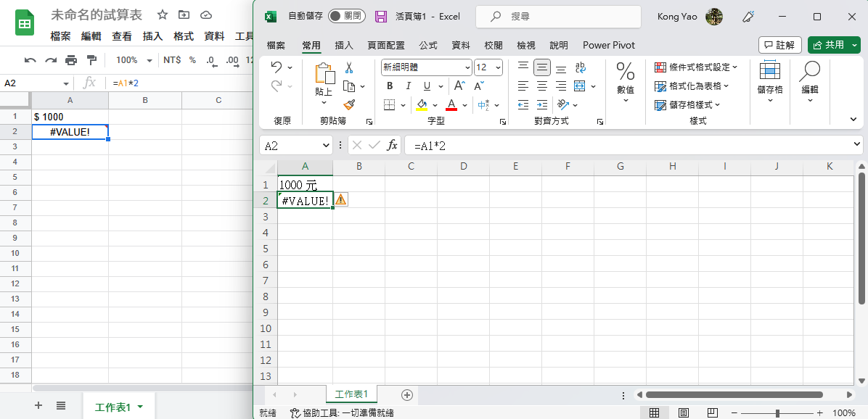
Task: Click the Wrap Text icon in Excel
Action: click(580, 68)
